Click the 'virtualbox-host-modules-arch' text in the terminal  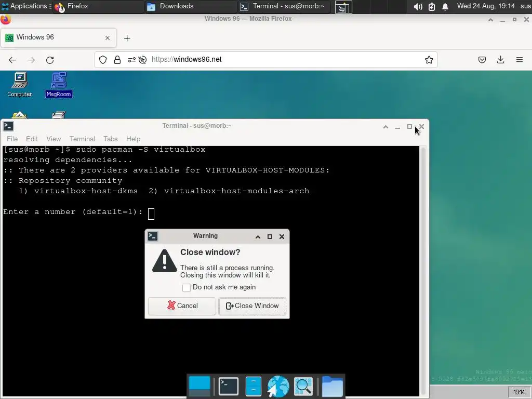tap(236, 191)
